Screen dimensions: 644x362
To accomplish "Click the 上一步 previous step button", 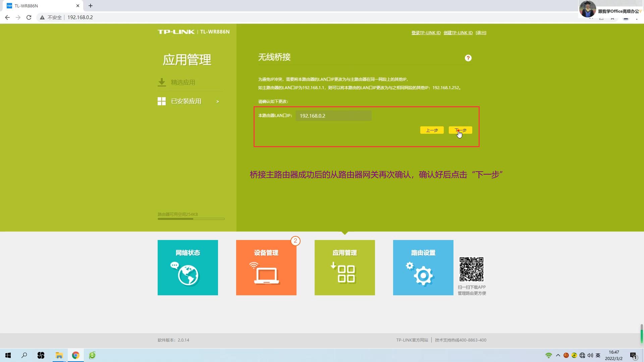I will click(x=432, y=130).
